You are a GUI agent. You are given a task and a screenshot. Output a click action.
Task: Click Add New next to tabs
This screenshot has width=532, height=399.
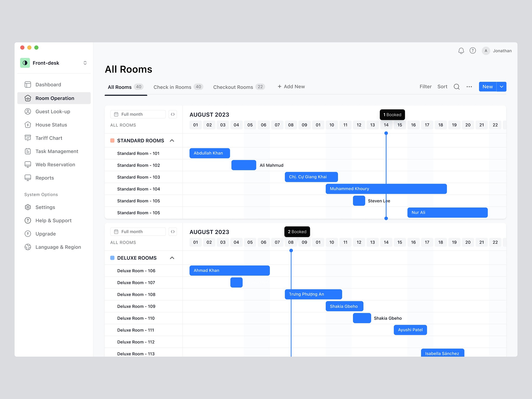pyautogui.click(x=291, y=87)
